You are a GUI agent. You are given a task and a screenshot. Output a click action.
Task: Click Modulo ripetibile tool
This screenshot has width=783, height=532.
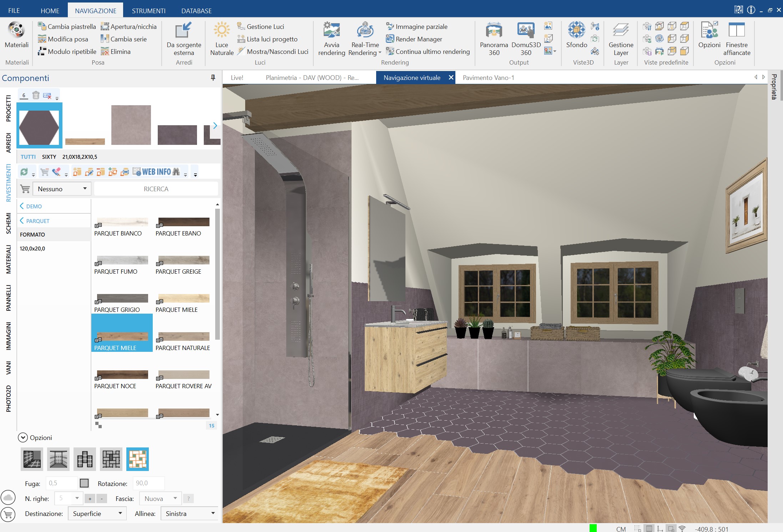pos(67,51)
